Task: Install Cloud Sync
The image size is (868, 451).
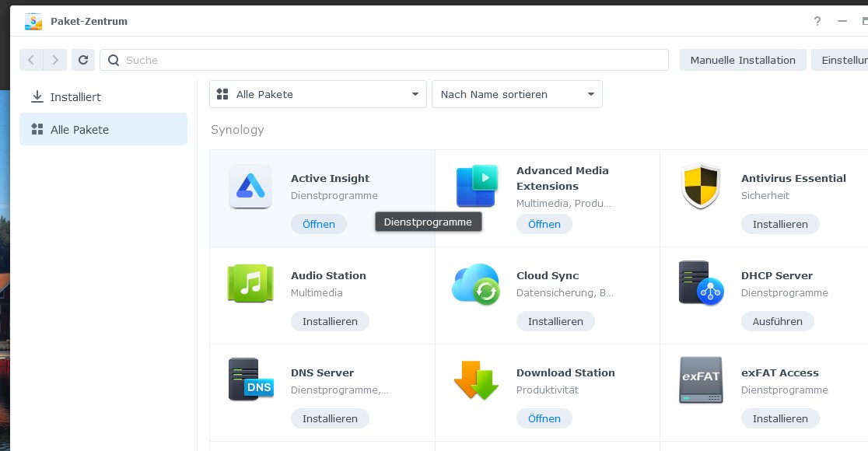Action: tap(555, 321)
